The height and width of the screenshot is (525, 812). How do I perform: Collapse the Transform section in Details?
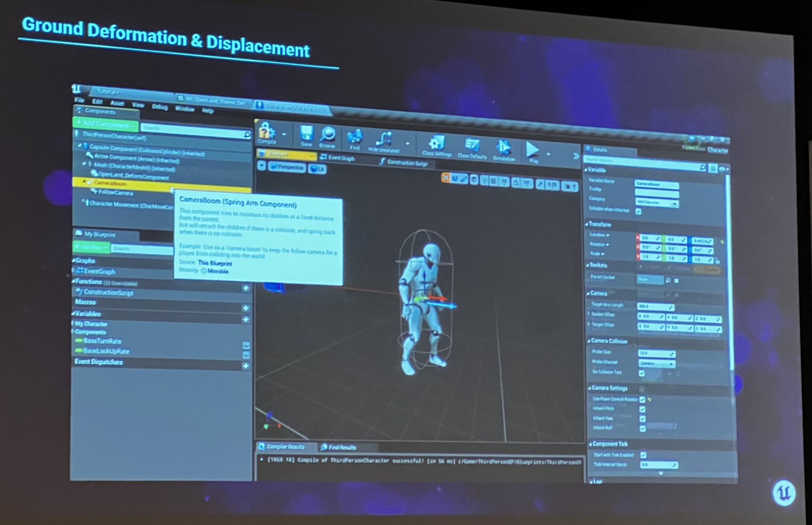coord(599,224)
